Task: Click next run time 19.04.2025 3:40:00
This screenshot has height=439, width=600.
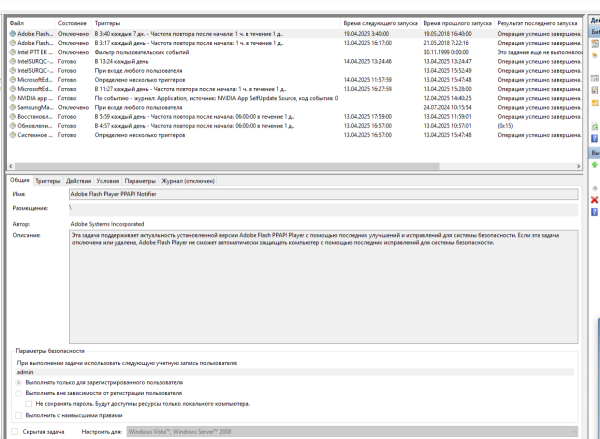Action: tap(366, 34)
